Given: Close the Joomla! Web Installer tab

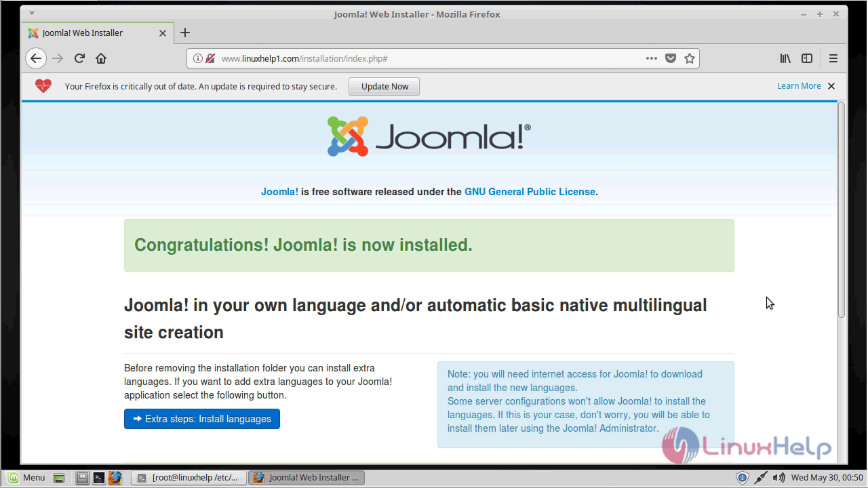Looking at the screenshot, I should pos(163,33).
